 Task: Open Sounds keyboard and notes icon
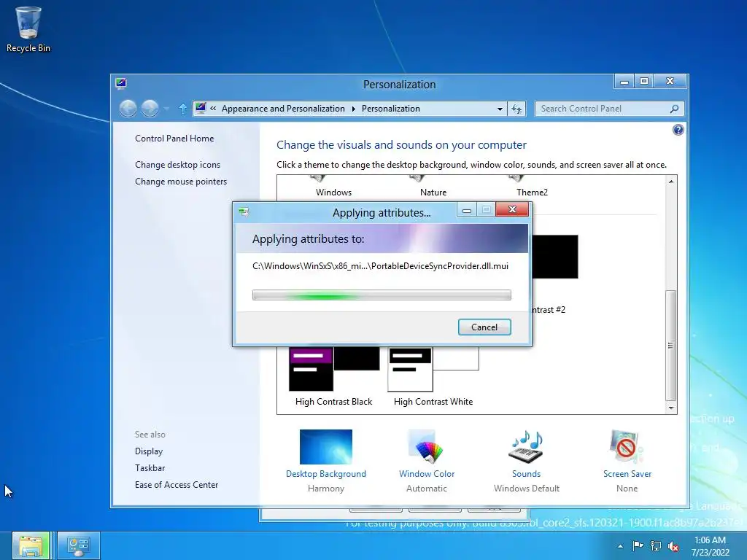(527, 447)
